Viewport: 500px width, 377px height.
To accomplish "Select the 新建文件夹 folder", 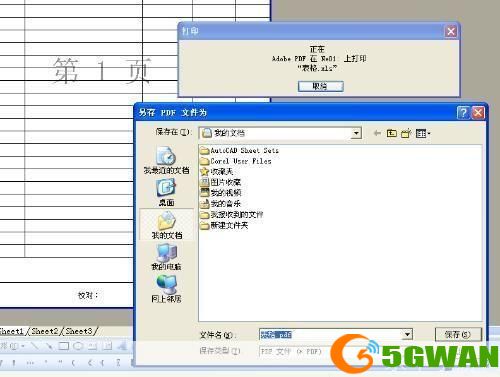I will (224, 226).
